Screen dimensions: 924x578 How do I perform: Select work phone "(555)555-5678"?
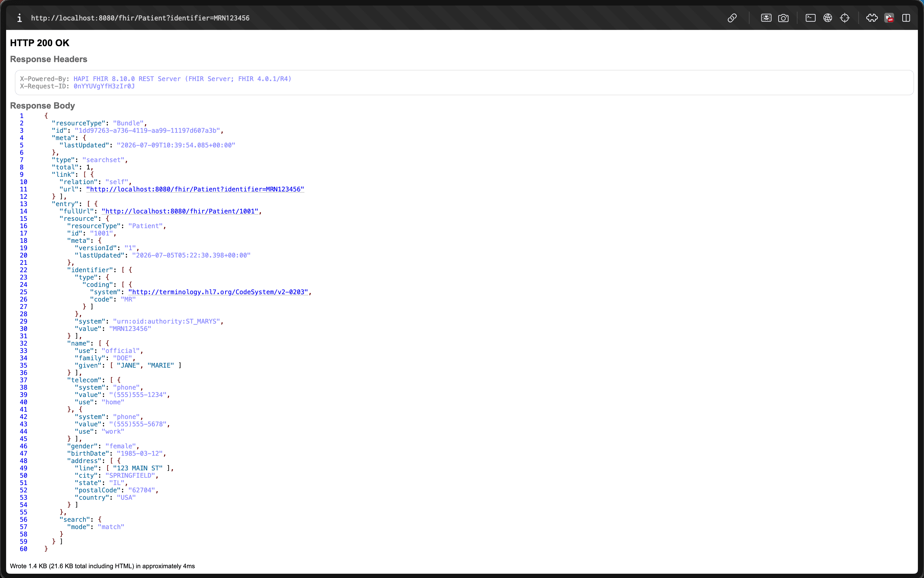[x=138, y=424]
